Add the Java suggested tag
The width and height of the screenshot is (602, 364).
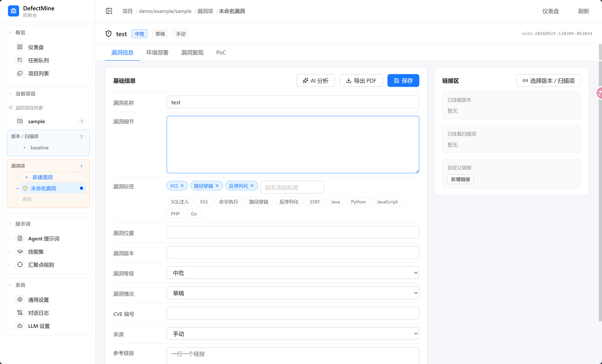[x=335, y=202]
